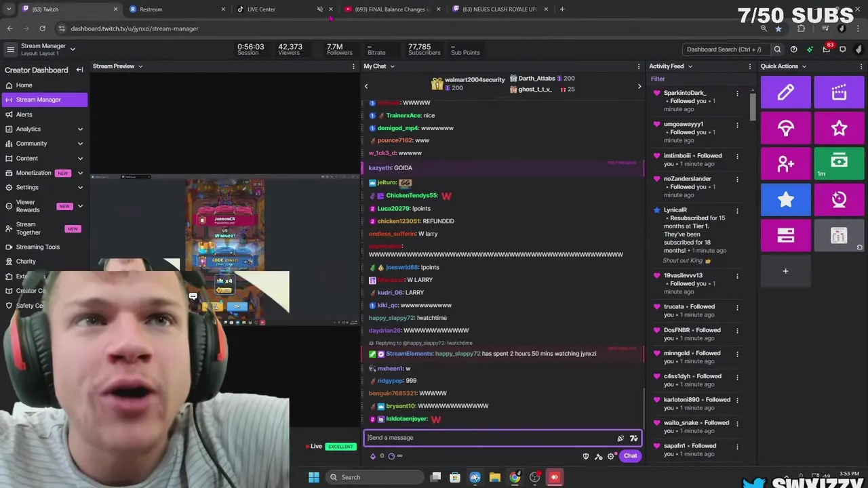Expand the Content sidebar section
868x488 pixels.
point(80,159)
